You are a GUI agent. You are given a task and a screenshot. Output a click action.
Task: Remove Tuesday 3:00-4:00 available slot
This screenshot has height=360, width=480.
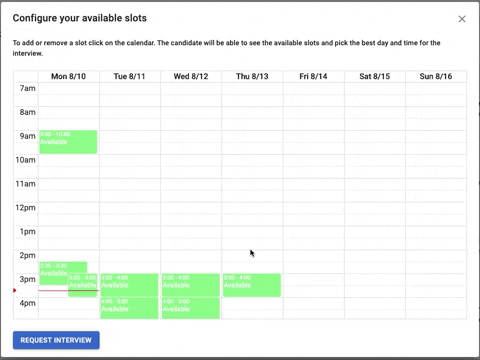(x=129, y=285)
